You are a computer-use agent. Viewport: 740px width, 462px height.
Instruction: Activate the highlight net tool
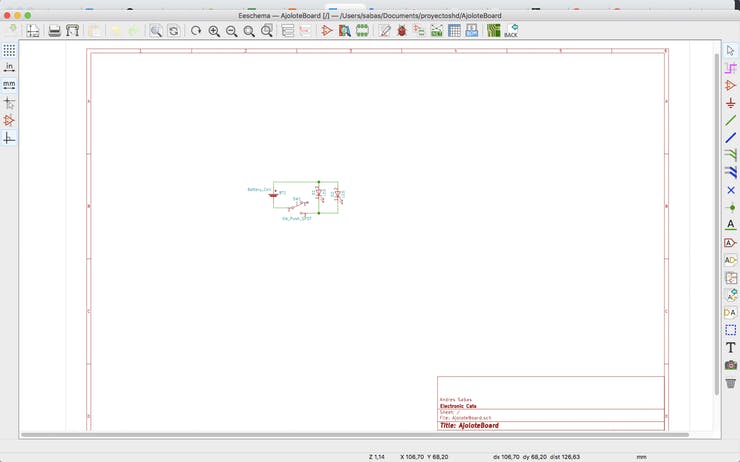pos(731,68)
